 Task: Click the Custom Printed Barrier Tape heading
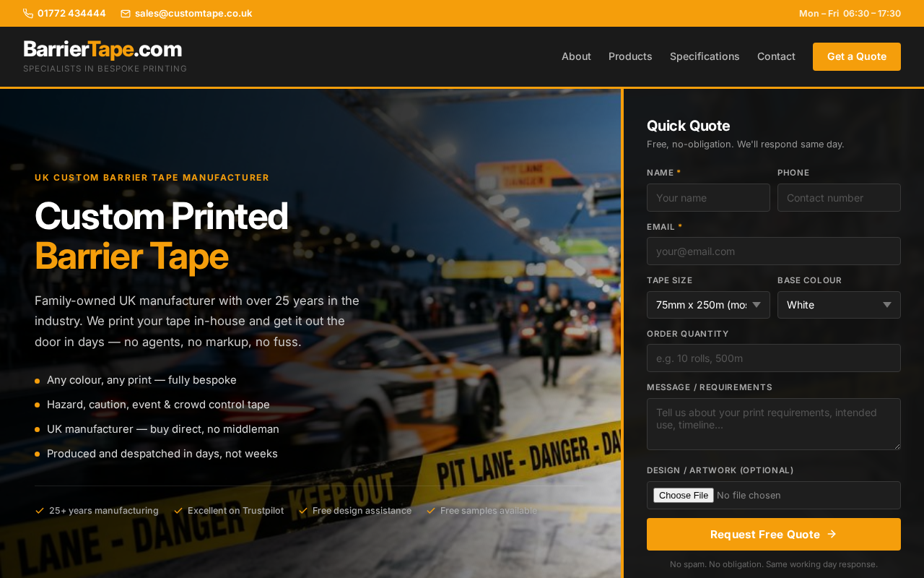[x=161, y=236]
